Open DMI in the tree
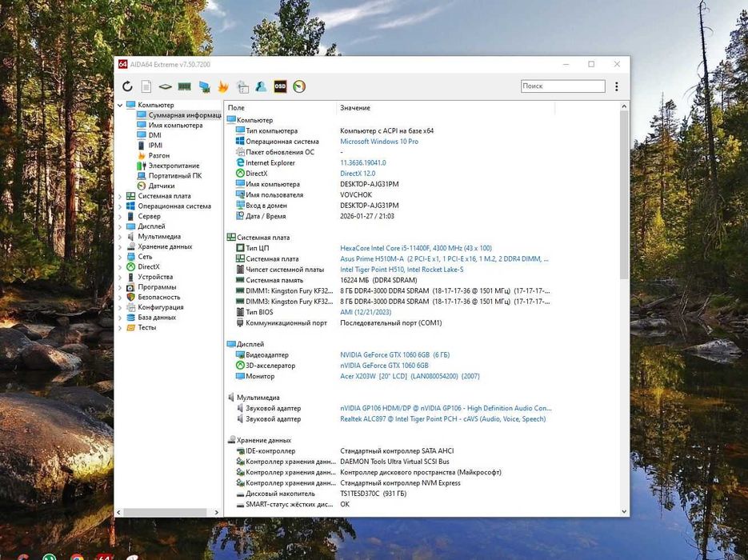 [154, 135]
